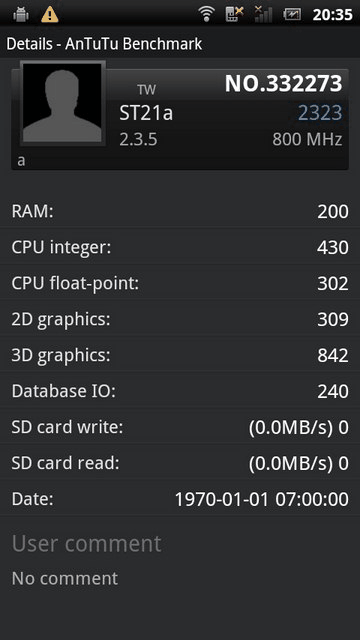Select the ST21a device model name
This screenshot has height=640, width=360.
(146, 113)
